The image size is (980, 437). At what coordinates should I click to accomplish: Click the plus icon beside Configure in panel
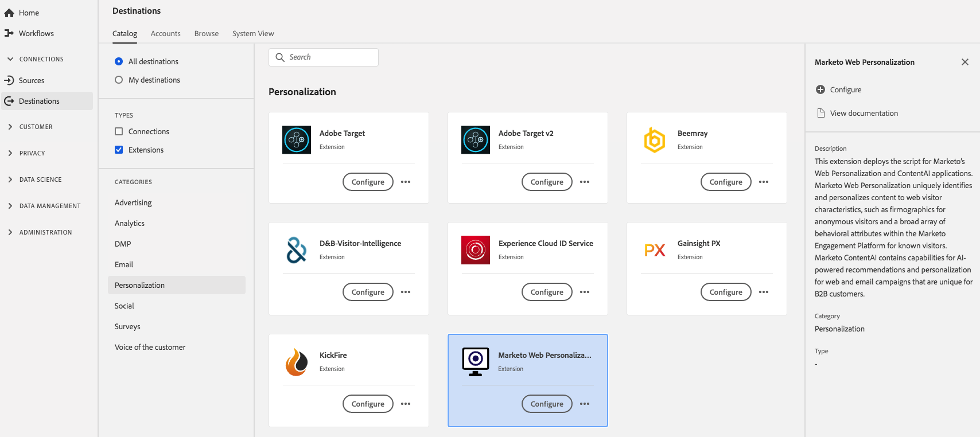(x=820, y=89)
